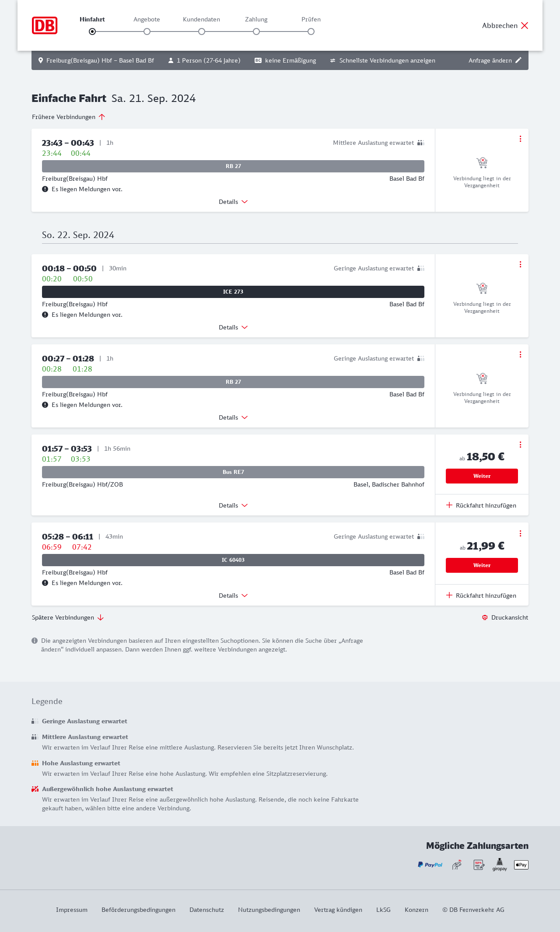
Task: Open three-dot menu for IC 60403 connection
Action: coord(520,533)
